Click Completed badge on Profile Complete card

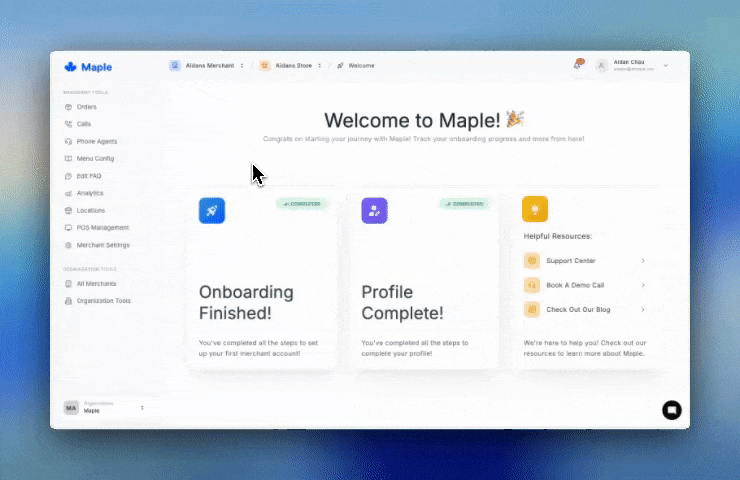point(465,204)
